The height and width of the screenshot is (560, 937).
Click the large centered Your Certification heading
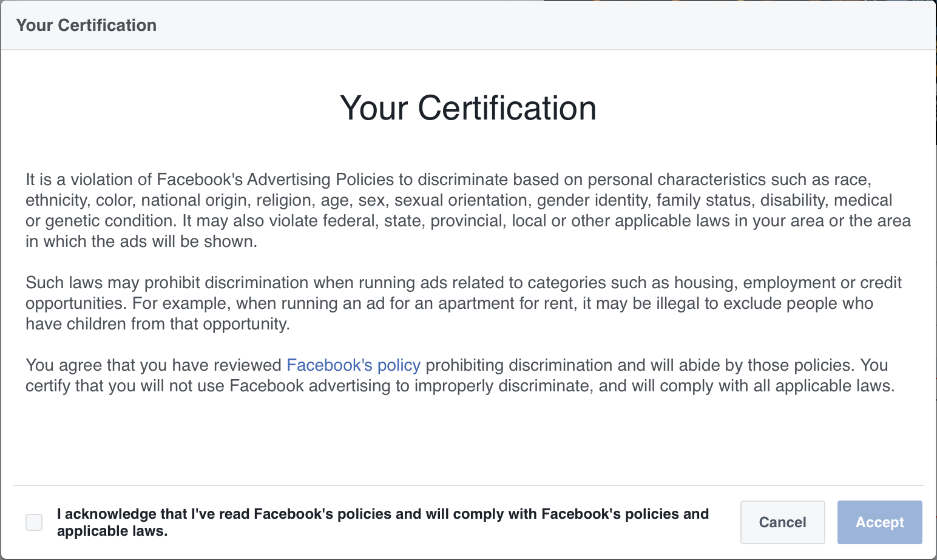(x=468, y=109)
